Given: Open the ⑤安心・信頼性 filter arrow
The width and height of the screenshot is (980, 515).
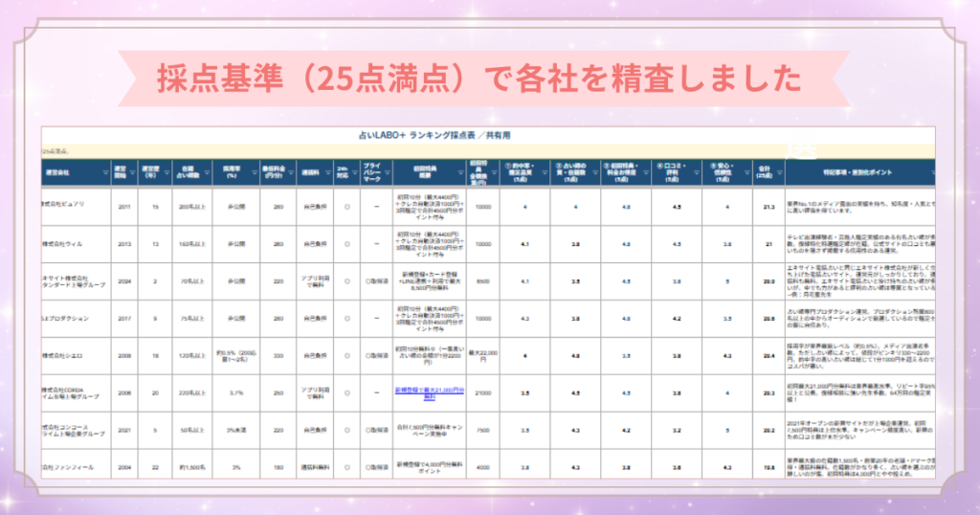Looking at the screenshot, I should (746, 173).
